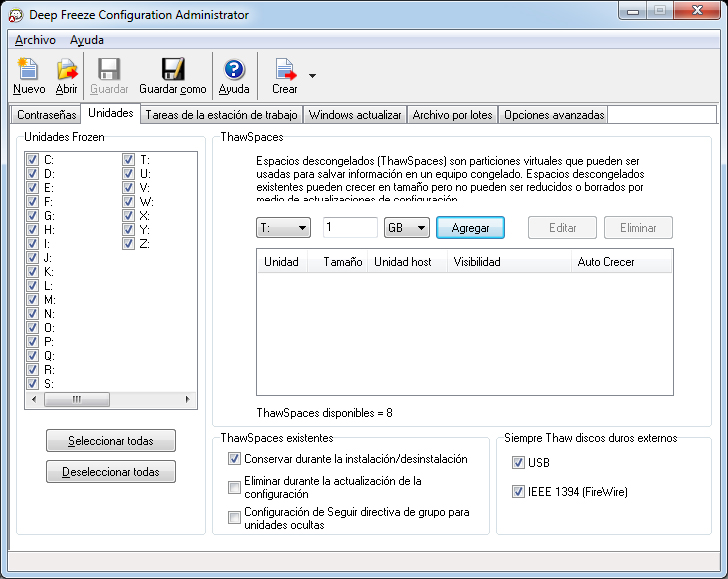
Task: Toggle the IEEE 1394 (FireWire) checkbox
Action: point(518,491)
